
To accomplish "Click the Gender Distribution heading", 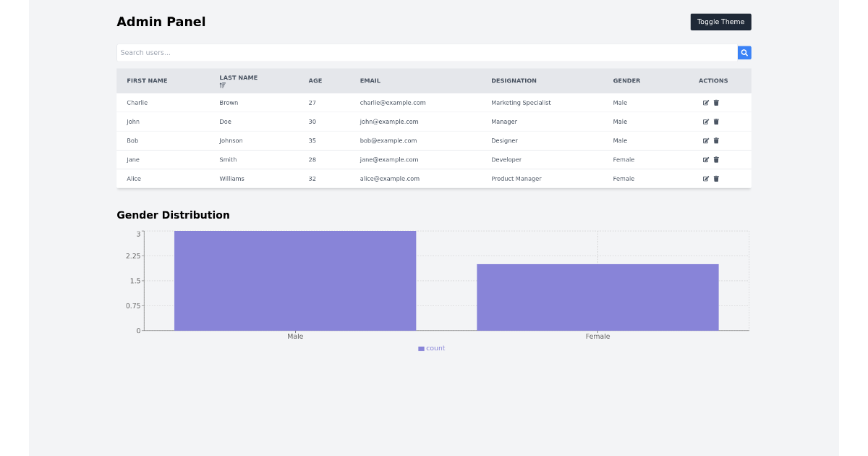I will [173, 215].
